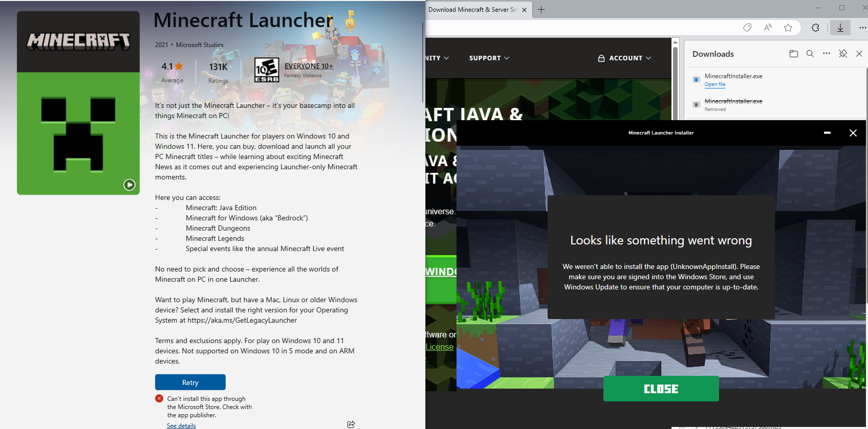Image resolution: width=868 pixels, height=429 pixels.
Task: Search downloads with the magnifier icon
Action: click(x=810, y=54)
